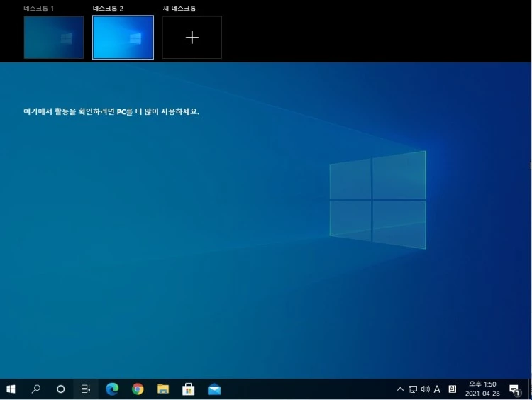532x400 pixels.
Task: Launch Google Chrome from taskbar
Action: click(x=138, y=389)
